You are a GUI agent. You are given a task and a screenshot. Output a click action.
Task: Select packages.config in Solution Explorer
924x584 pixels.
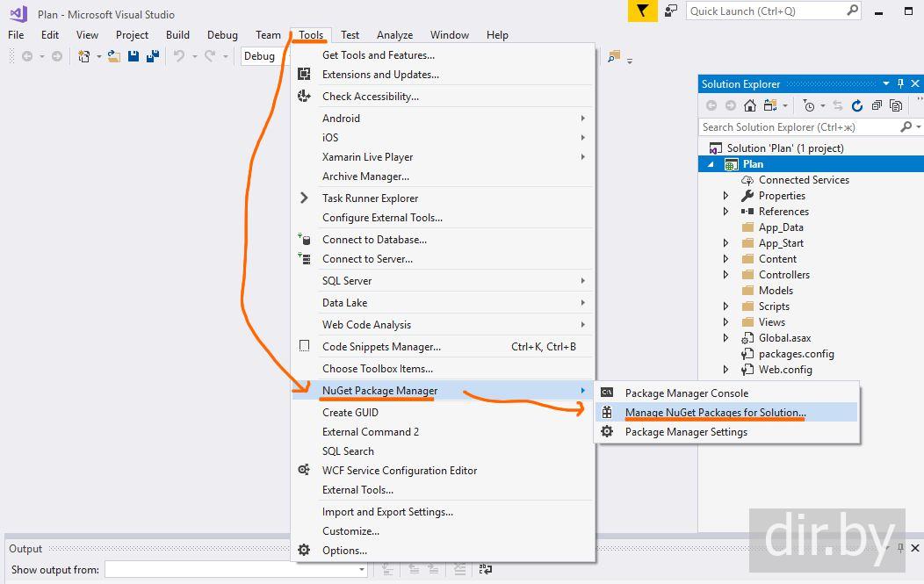tap(796, 354)
